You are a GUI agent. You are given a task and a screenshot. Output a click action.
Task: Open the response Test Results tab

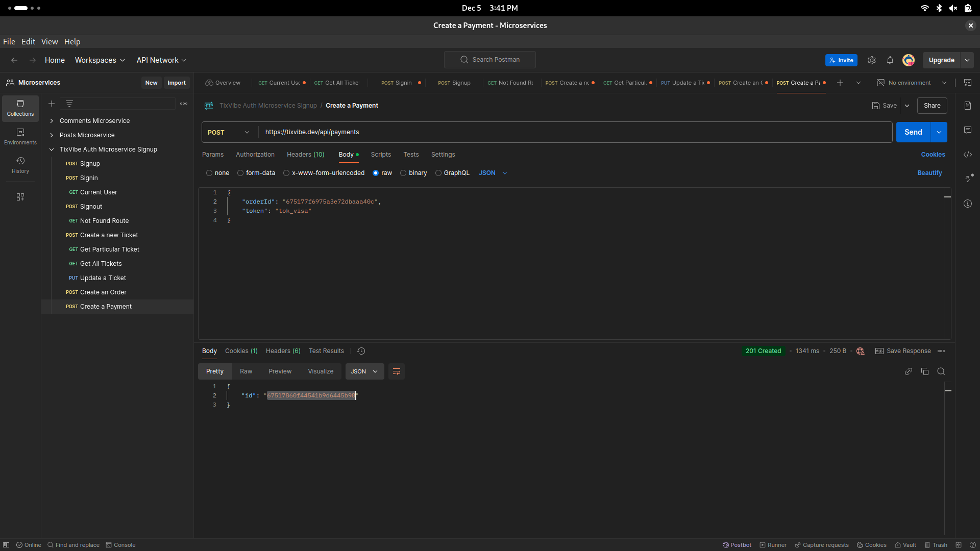pyautogui.click(x=326, y=351)
